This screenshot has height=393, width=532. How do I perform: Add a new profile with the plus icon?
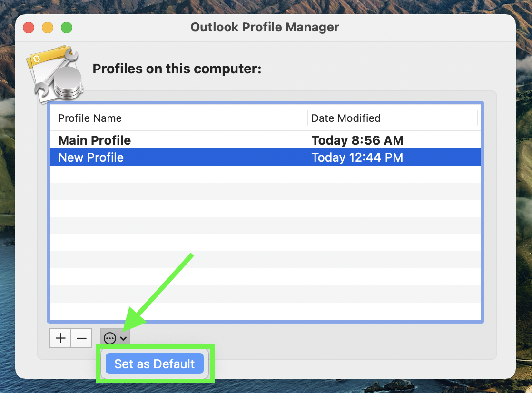60,338
